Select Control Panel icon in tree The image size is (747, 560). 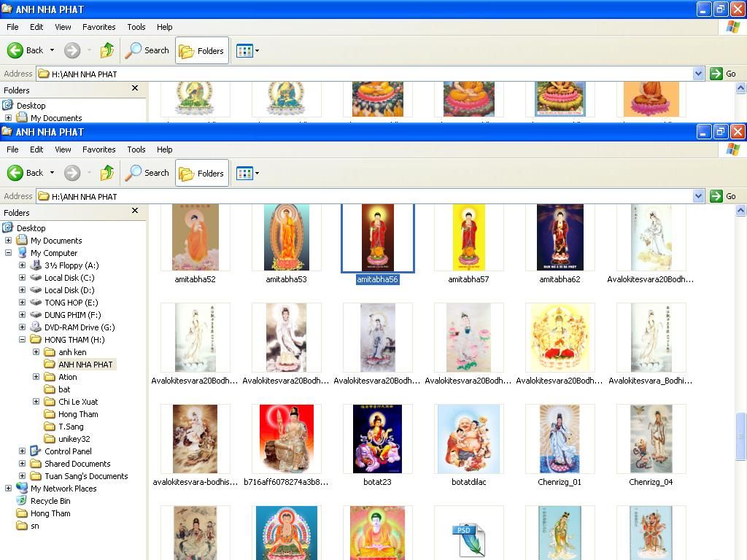(x=36, y=451)
